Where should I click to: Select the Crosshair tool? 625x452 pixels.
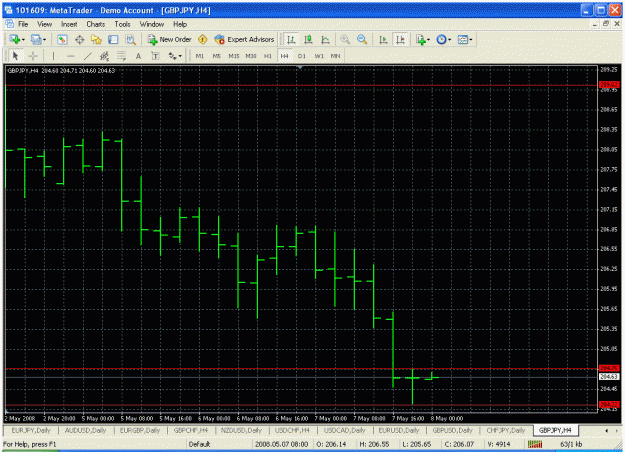pos(33,56)
